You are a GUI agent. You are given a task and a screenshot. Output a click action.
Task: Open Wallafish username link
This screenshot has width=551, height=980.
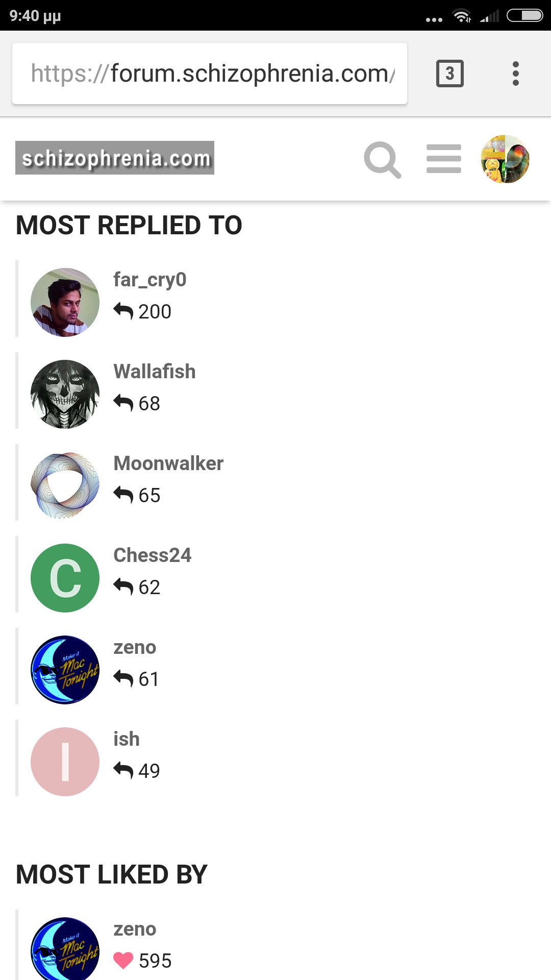tap(155, 372)
